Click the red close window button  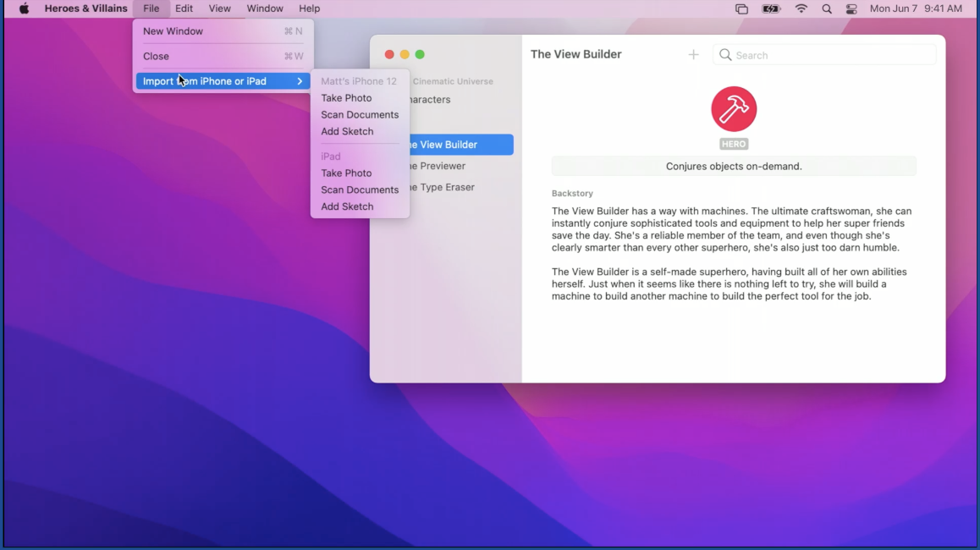(x=389, y=54)
